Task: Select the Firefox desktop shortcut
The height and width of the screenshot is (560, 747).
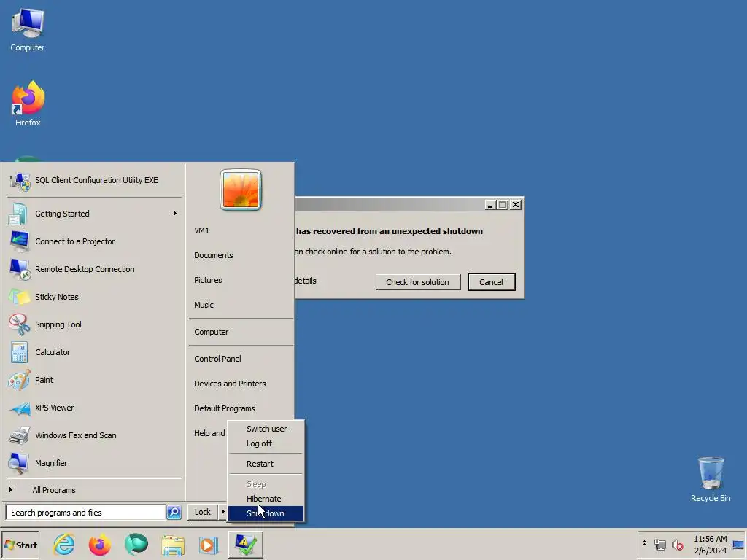Action: point(28,104)
